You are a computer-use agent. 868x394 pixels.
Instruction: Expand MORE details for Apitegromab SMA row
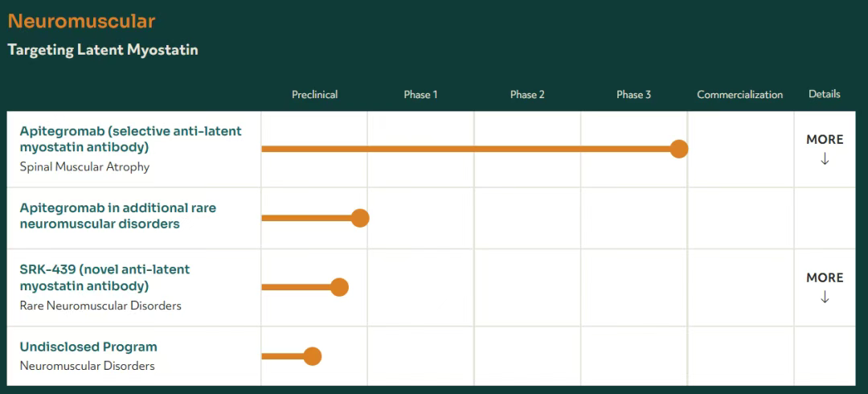click(825, 140)
